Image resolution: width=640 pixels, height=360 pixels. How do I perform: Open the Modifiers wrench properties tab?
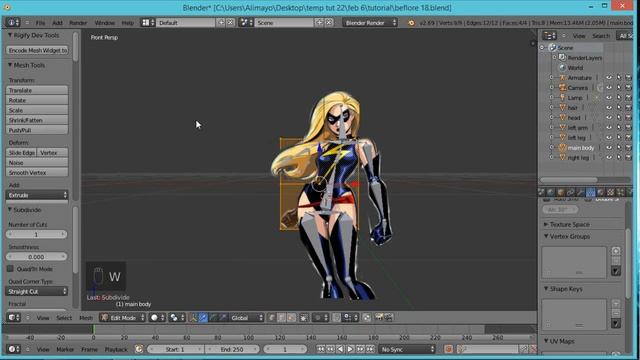point(580,192)
